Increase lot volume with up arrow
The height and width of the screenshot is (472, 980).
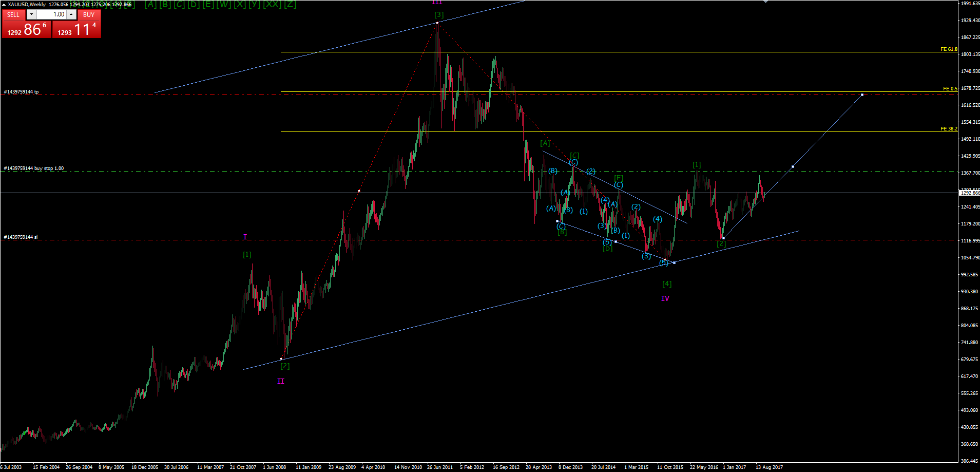pos(72,14)
